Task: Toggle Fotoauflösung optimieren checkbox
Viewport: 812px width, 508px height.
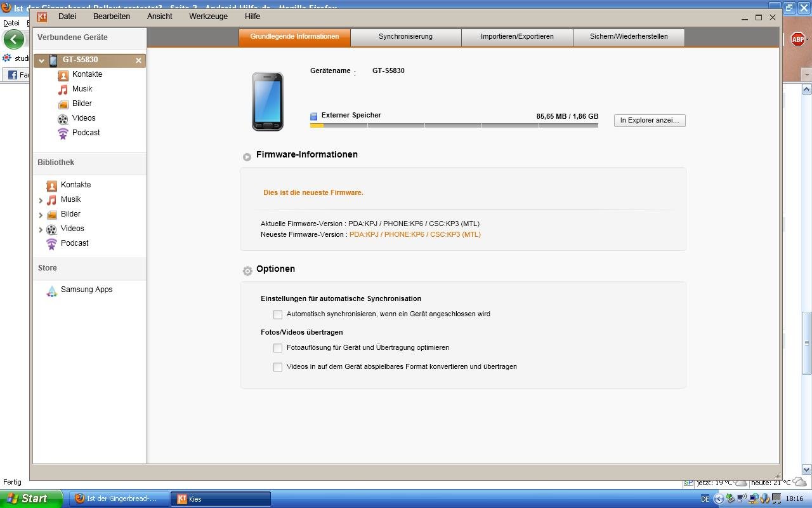Action: pyautogui.click(x=278, y=348)
